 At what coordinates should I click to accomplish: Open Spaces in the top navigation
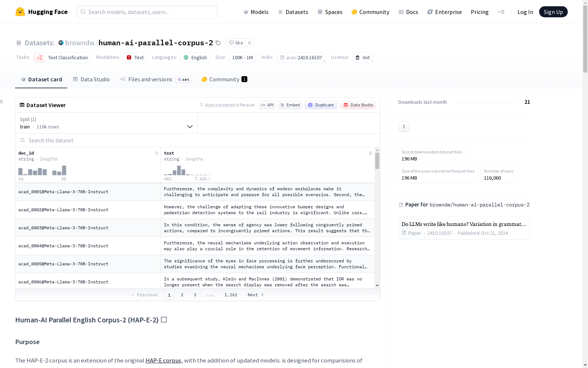tap(330, 12)
